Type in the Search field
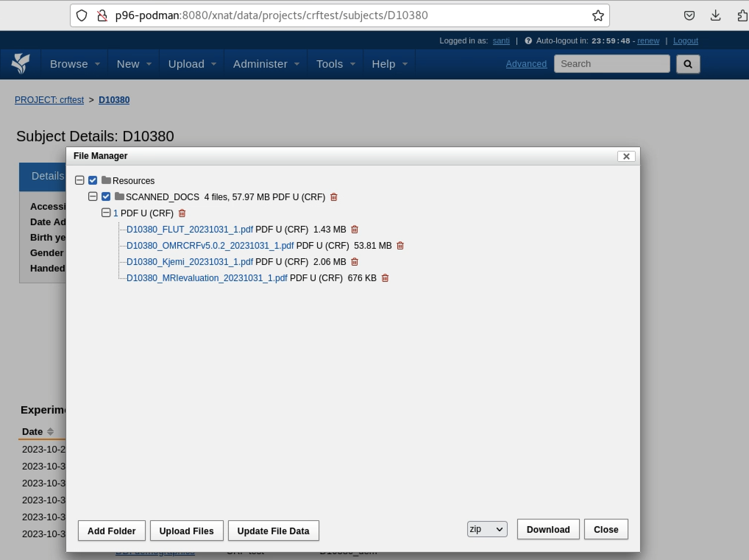 pos(612,63)
